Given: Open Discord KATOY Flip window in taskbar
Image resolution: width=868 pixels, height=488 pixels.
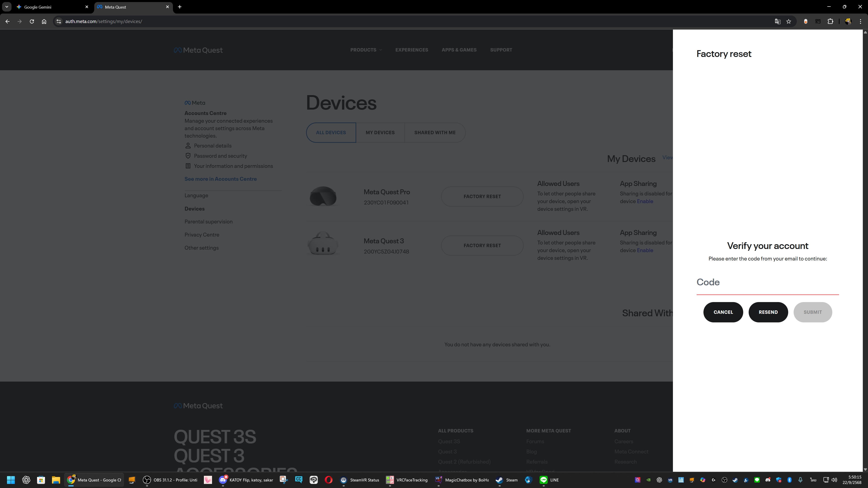Looking at the screenshot, I should pos(246,480).
